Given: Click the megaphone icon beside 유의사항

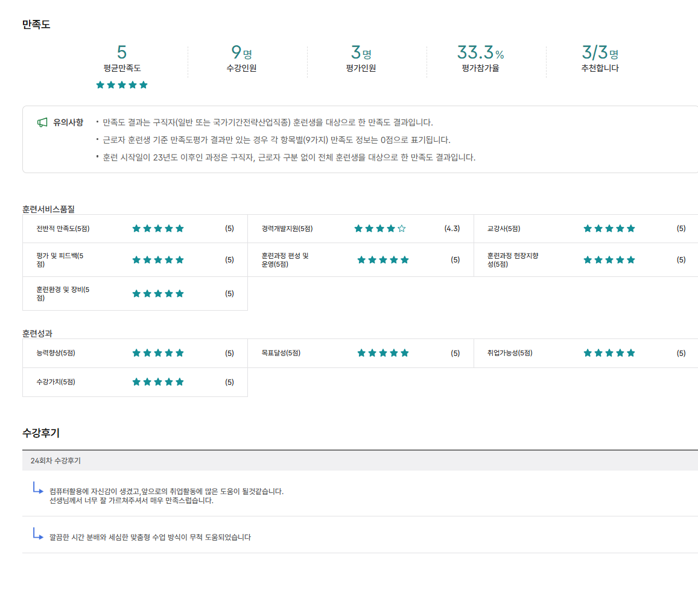Looking at the screenshot, I should [42, 122].
